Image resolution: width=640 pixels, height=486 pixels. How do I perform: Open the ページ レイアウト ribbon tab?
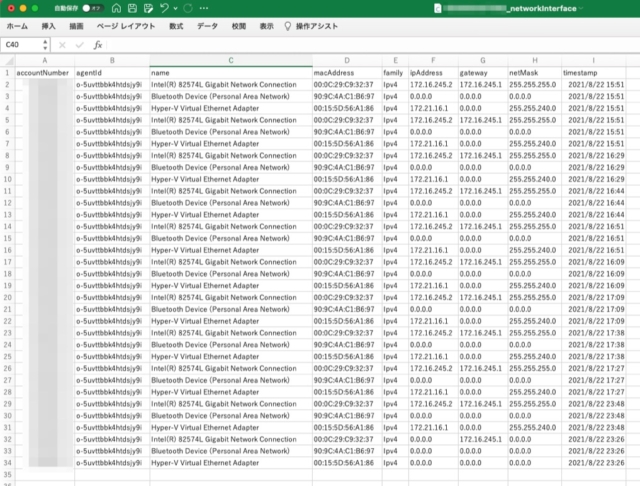[x=126, y=27]
